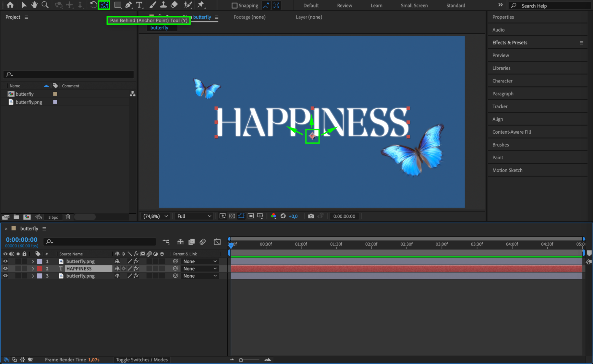Click the Home icon in toolbar
The height and width of the screenshot is (364, 593).
pyautogui.click(x=10, y=5)
